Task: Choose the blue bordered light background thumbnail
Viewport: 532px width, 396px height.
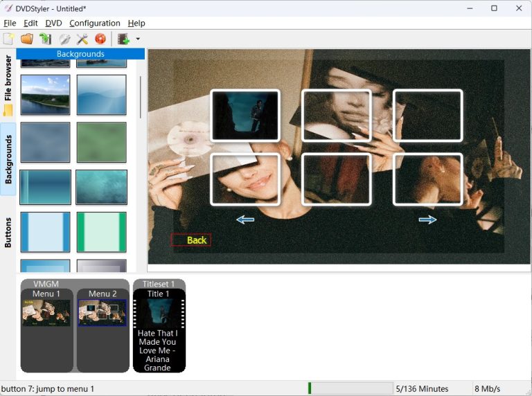Action: click(x=45, y=232)
